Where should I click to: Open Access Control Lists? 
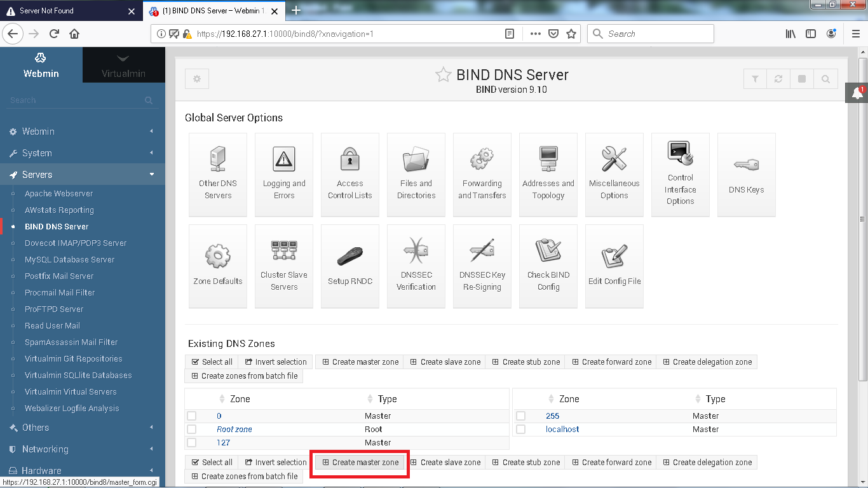(x=350, y=175)
